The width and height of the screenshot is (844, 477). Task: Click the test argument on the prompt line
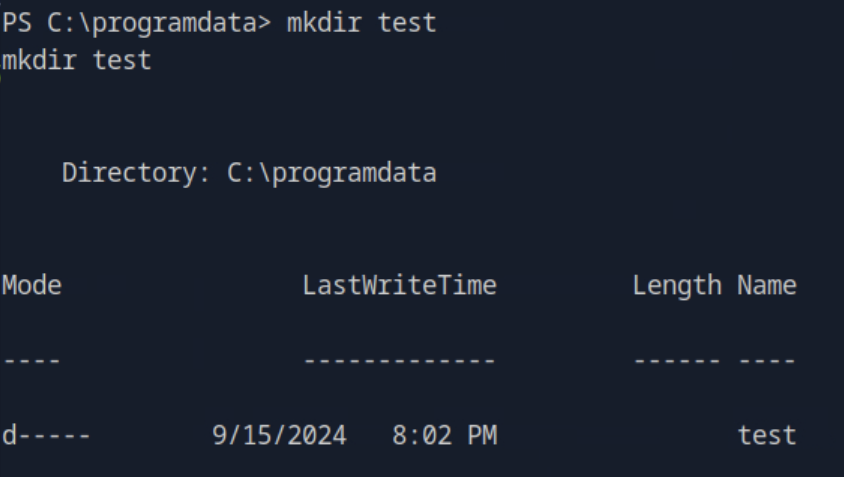coord(407,23)
